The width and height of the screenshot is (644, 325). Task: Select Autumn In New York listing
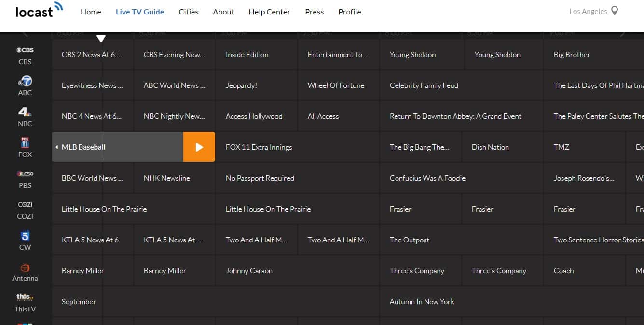512,302
